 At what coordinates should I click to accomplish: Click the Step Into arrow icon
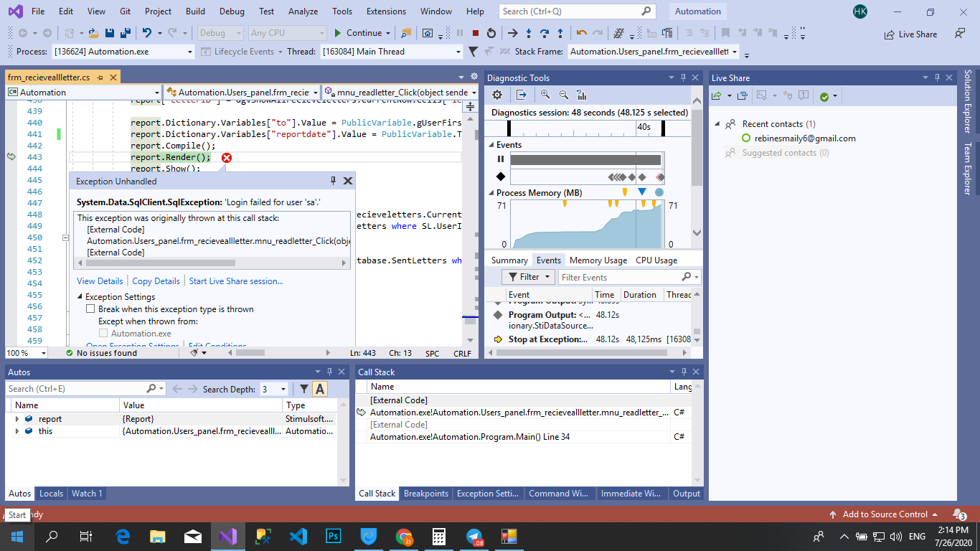coord(529,33)
